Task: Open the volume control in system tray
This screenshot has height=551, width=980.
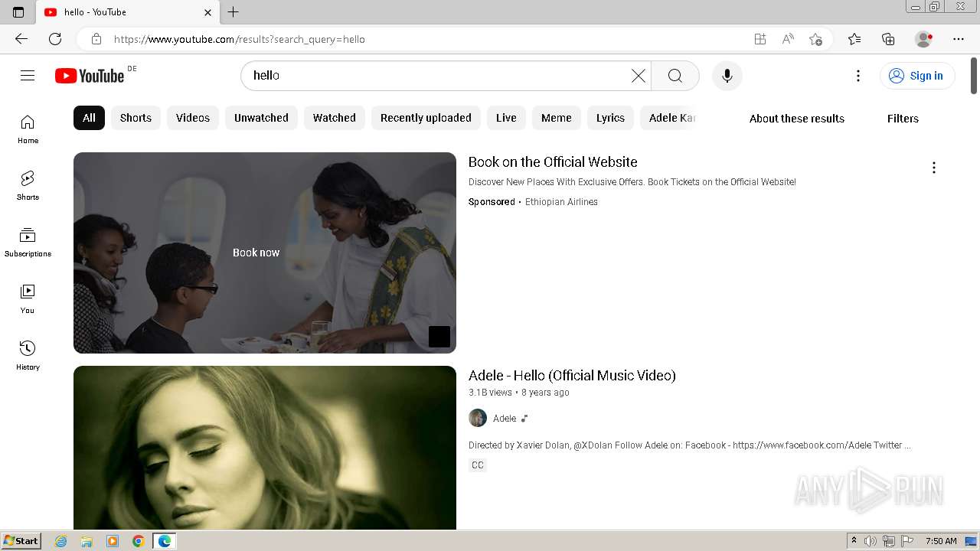Action: [x=871, y=541]
